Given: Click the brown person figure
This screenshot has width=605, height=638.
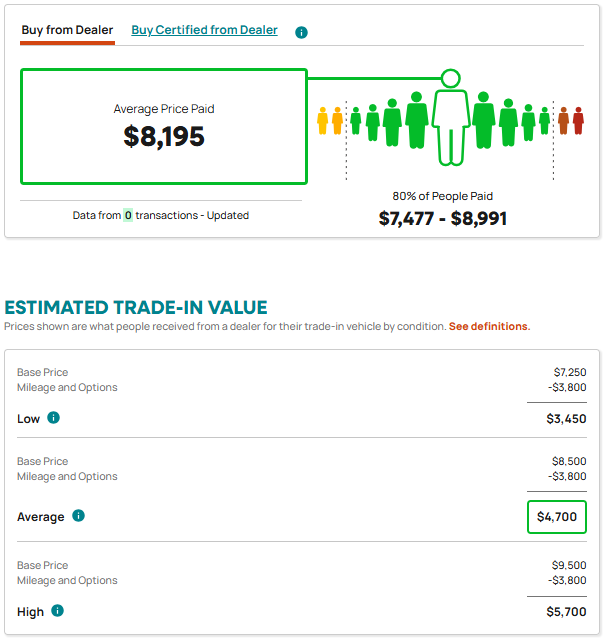Looking at the screenshot, I should 564,120.
